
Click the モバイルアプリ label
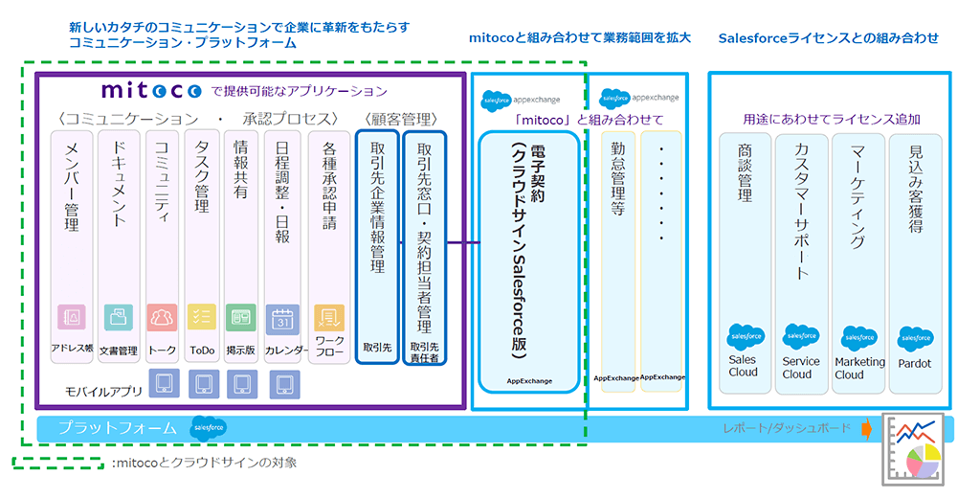click(x=103, y=393)
